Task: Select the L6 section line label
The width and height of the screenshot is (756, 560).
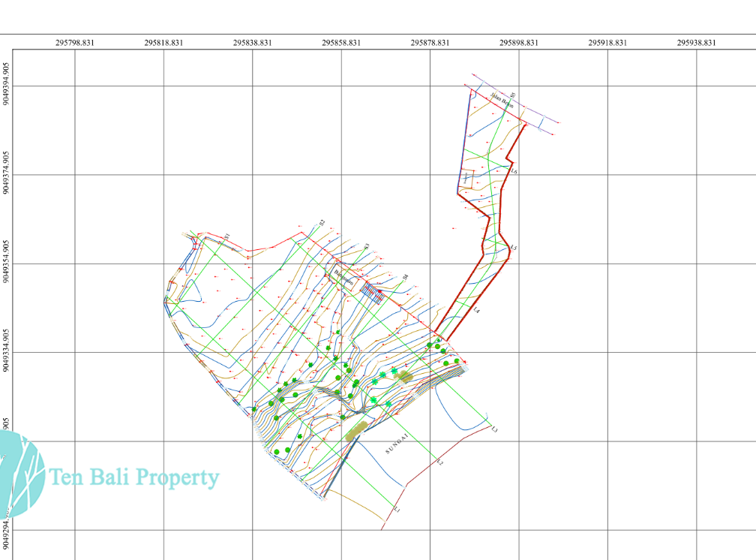Action: click(514, 172)
